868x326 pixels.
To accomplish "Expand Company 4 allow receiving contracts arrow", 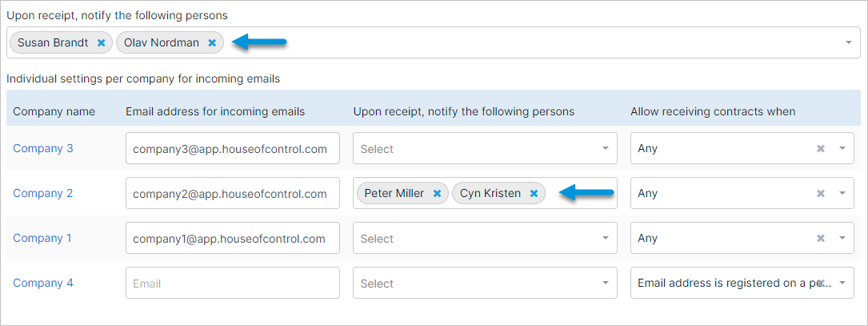I will click(x=842, y=284).
